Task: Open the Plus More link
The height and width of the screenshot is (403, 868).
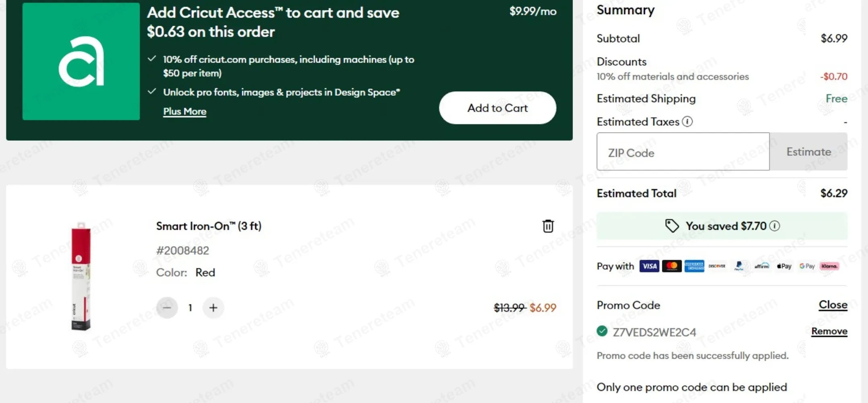Action: [x=184, y=112]
